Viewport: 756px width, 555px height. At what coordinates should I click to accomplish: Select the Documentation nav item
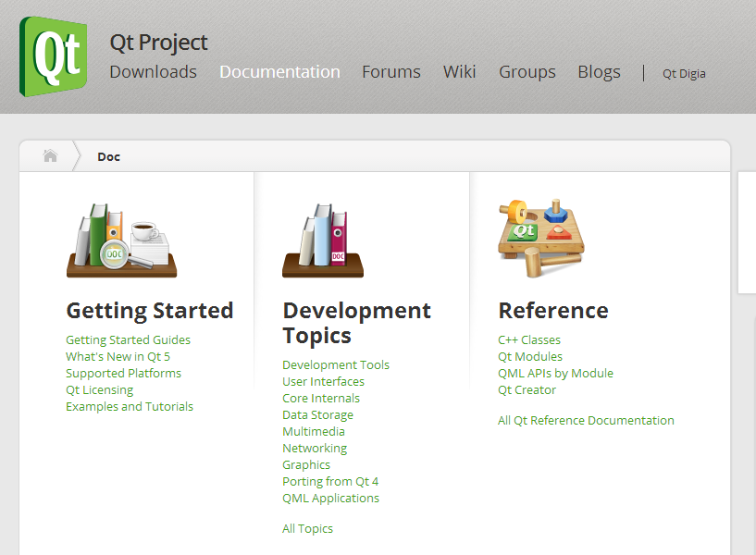pyautogui.click(x=279, y=72)
